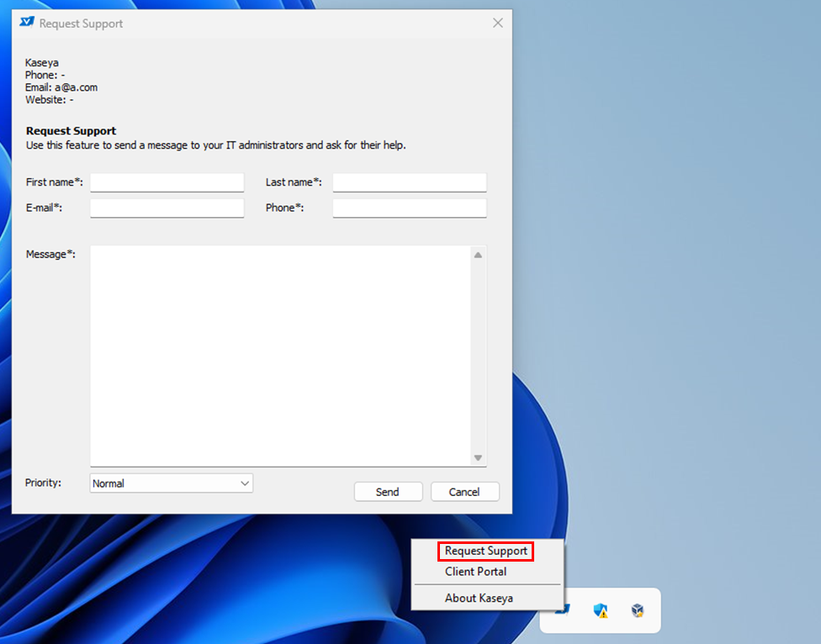Click into the Phone field
The image size is (821, 644).
410,209
